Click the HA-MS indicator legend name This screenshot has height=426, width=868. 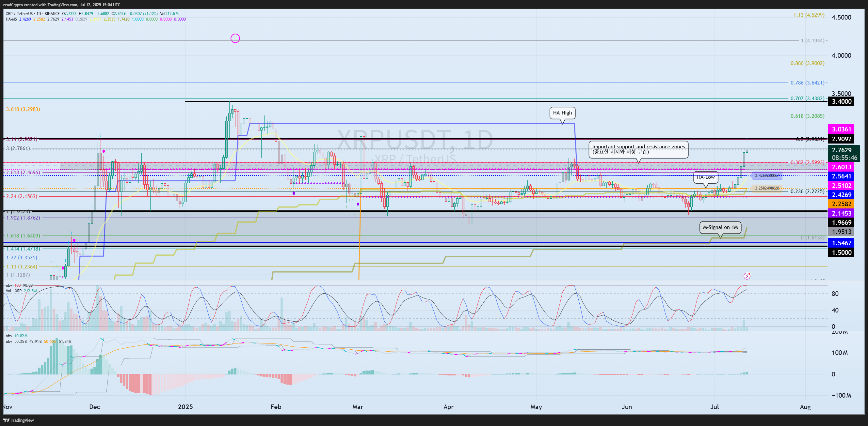[x=11, y=19]
